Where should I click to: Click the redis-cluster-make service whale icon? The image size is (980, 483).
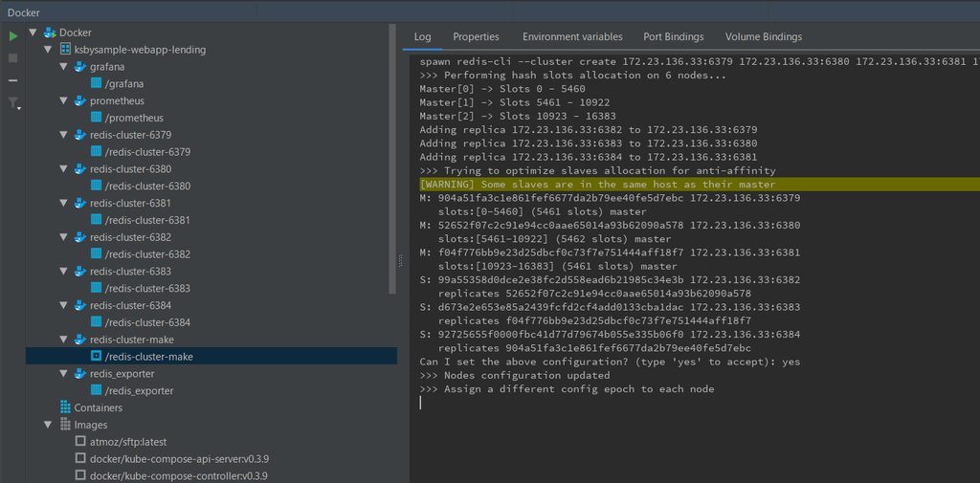click(x=80, y=340)
